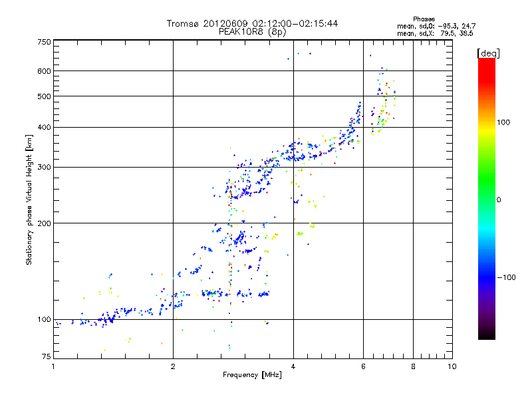Viewport: 532px width, 399px height.
Task: Click 'mean, sd,O: -95.3, 24.7' text
Action: [x=436, y=26]
